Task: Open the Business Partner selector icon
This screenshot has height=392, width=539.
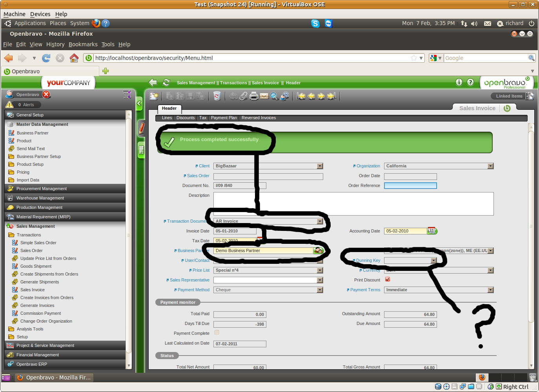Action: tap(318, 250)
